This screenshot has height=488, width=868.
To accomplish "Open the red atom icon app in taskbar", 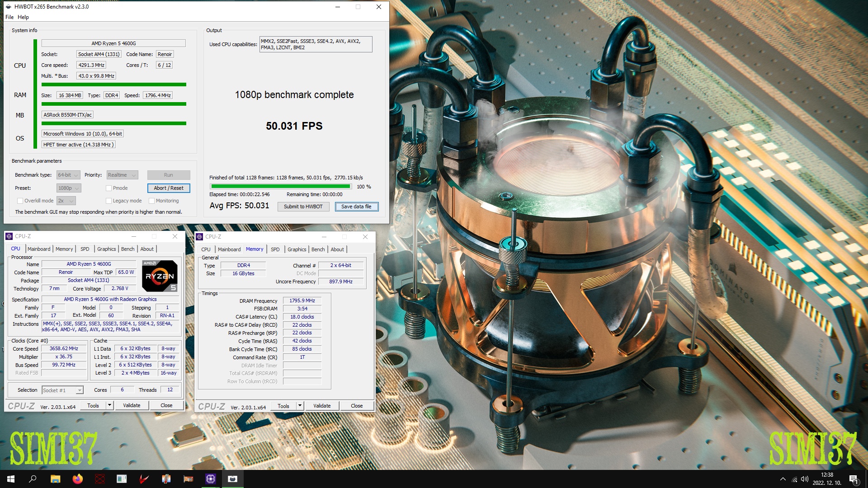I will click(x=100, y=479).
